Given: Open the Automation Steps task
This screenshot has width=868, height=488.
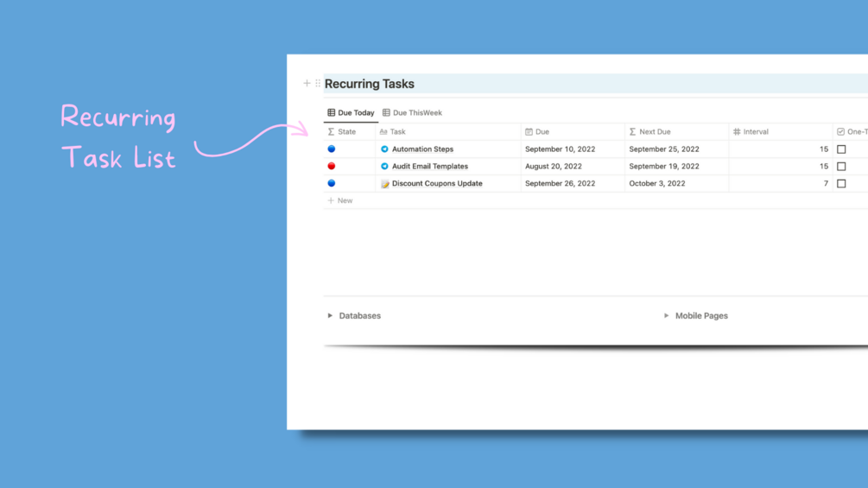Looking at the screenshot, I should pyautogui.click(x=422, y=149).
